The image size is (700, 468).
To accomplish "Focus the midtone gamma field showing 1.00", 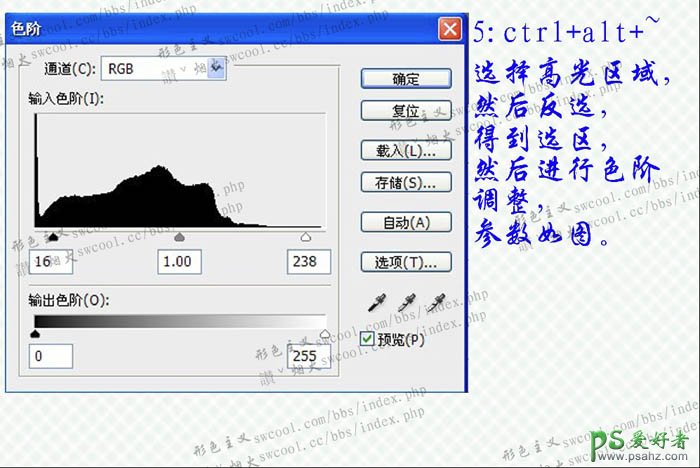I will [x=180, y=262].
